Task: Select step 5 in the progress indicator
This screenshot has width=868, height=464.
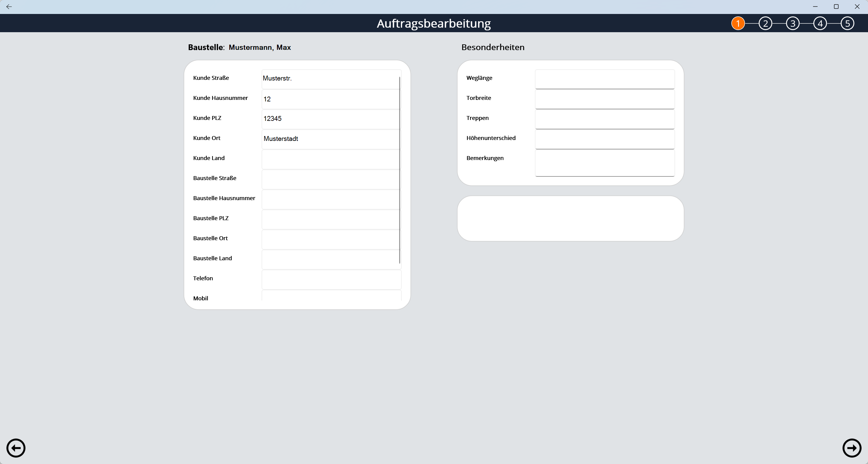Action: [x=848, y=23]
